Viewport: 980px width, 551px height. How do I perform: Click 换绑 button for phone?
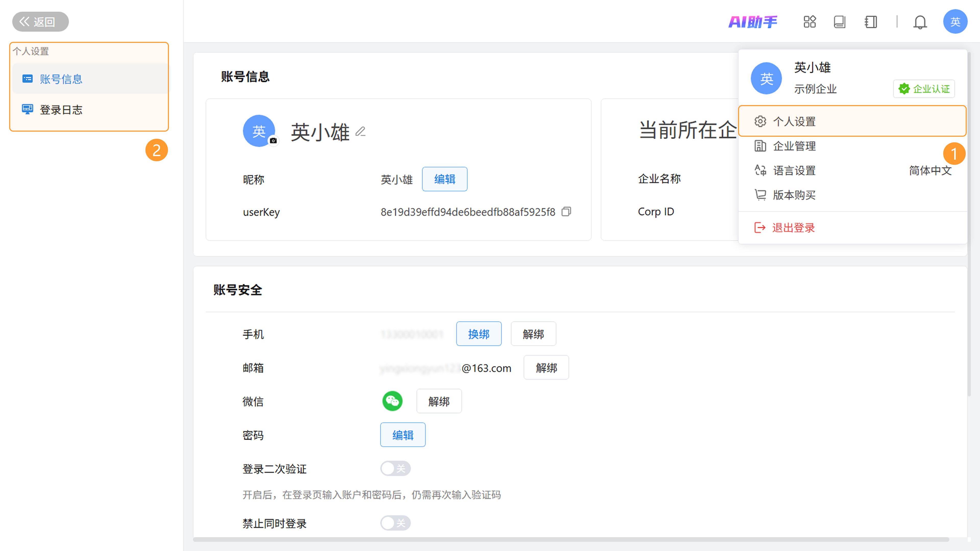coord(479,334)
